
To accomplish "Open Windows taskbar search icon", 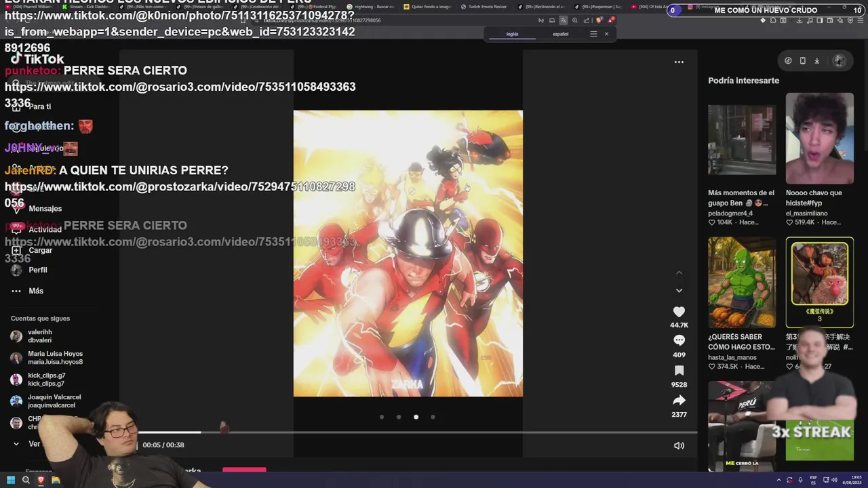I will pos(26,481).
